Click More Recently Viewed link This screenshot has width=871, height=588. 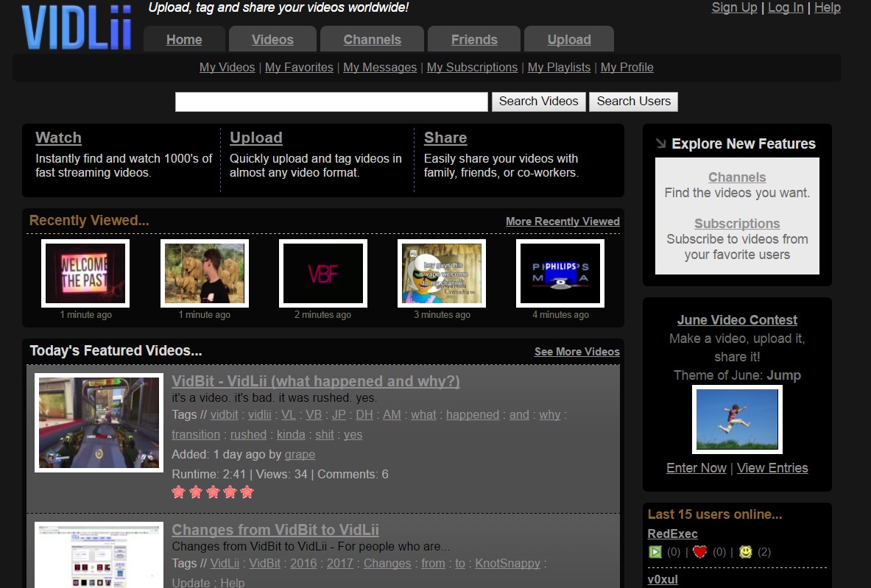[563, 222]
